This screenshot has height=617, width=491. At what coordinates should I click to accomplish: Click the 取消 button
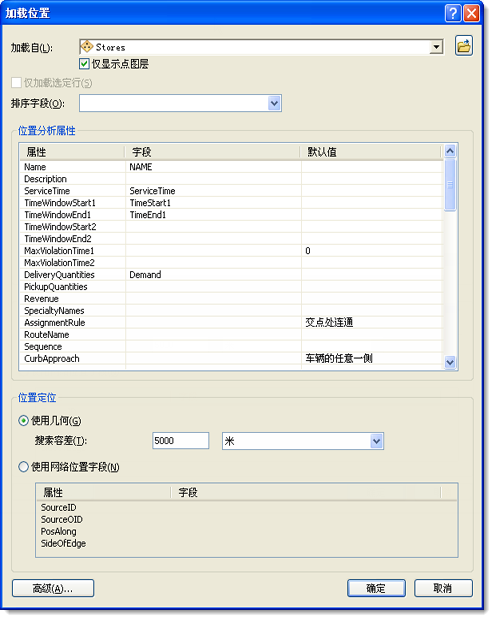coord(443,588)
